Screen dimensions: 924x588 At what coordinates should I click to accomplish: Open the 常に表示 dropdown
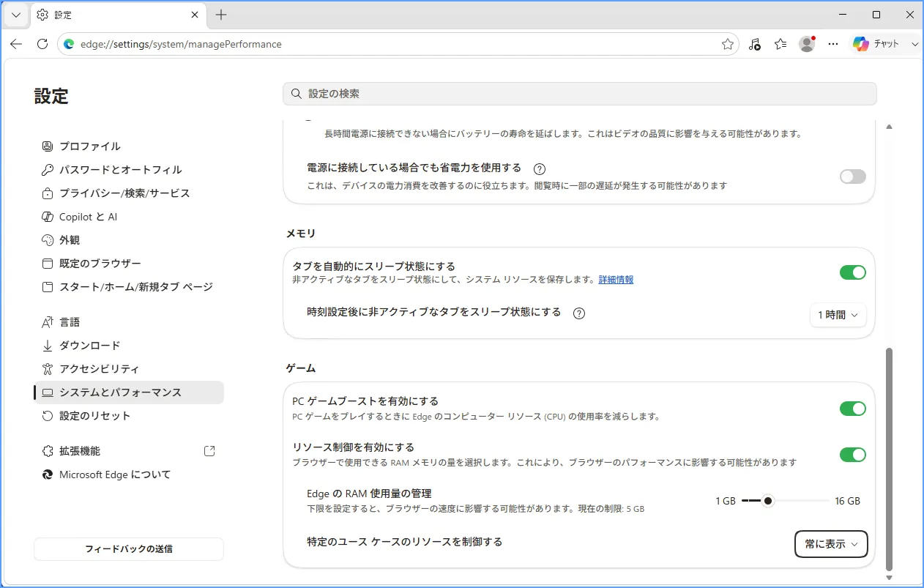[831, 544]
